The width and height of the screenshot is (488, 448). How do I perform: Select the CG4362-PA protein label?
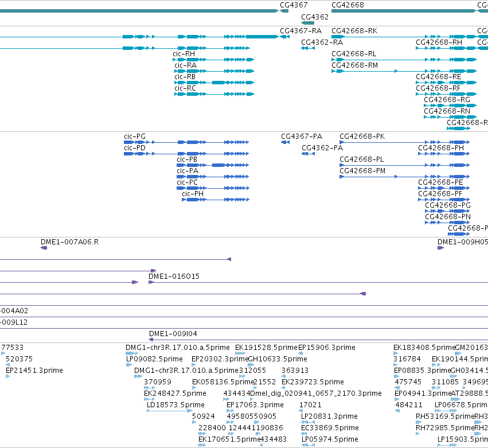click(x=322, y=148)
